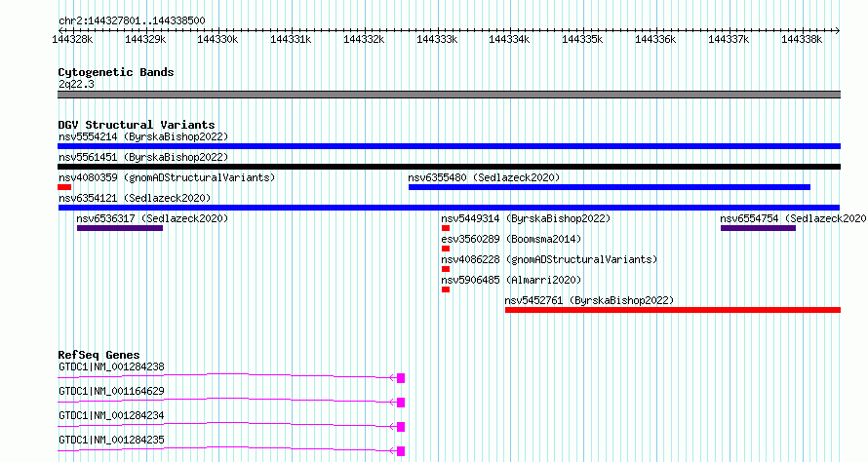
Task: Click the GTDC1|NM_001284238 transcript label
Action: [x=111, y=366]
